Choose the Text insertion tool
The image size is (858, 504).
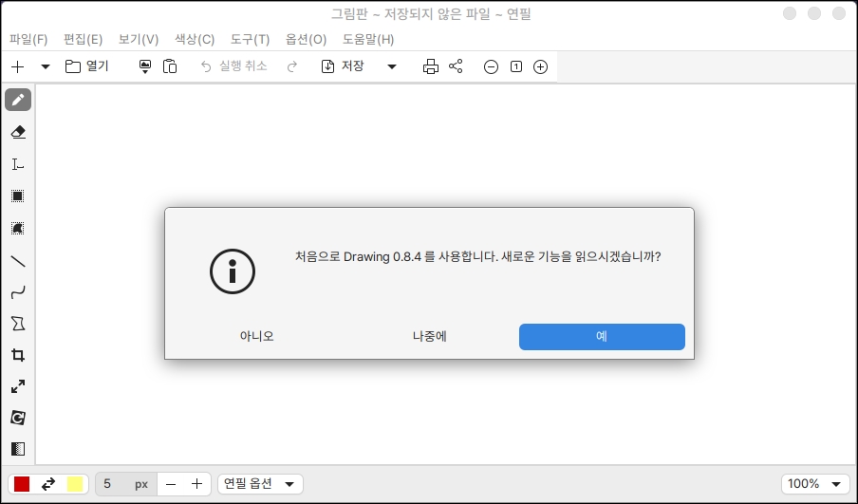pyautogui.click(x=18, y=164)
